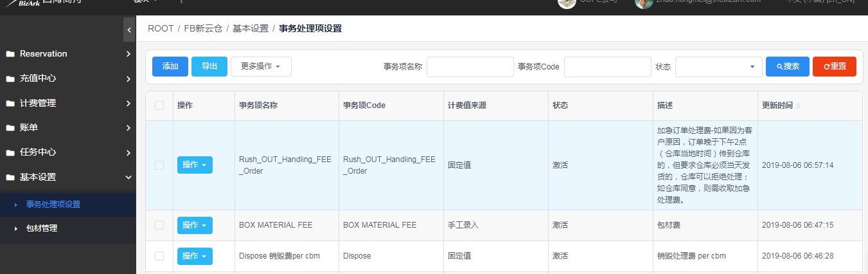The width and height of the screenshot is (868, 274).
Task: Click the user avatar in top bar
Action: [x=644, y=3]
